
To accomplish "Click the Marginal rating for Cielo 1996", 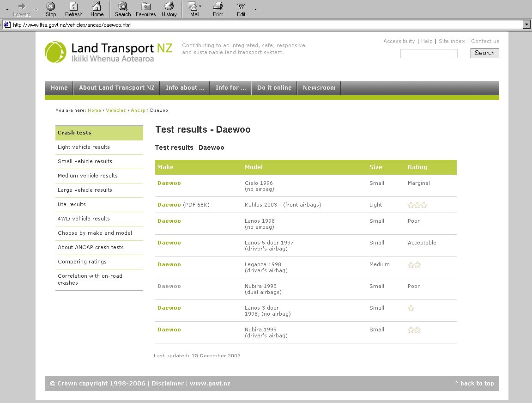I will (x=419, y=183).
